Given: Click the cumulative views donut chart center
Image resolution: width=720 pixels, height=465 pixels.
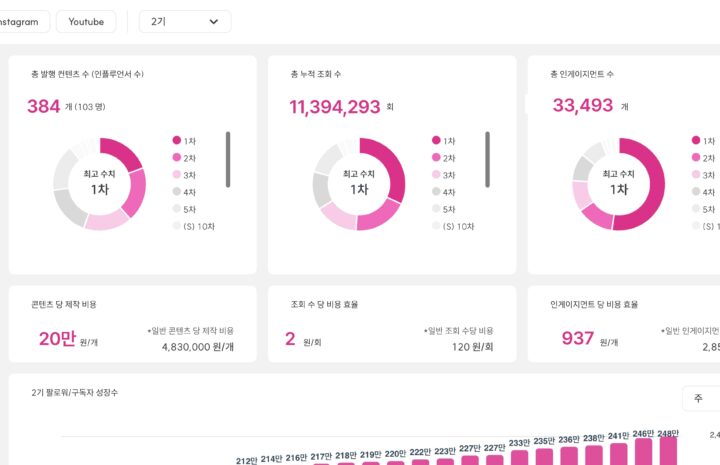Looking at the screenshot, I should [359, 184].
